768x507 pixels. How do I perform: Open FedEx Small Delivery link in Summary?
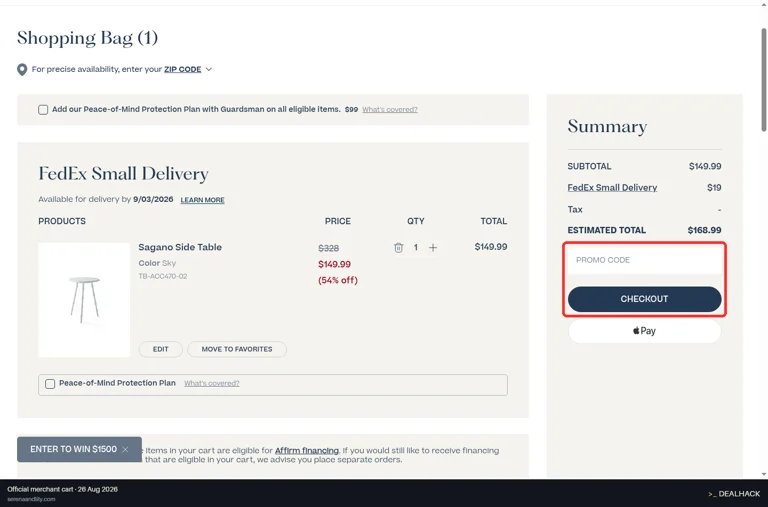612,188
